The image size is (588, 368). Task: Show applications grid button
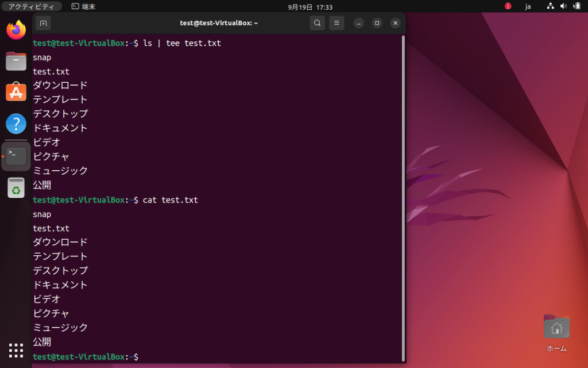pyautogui.click(x=16, y=350)
